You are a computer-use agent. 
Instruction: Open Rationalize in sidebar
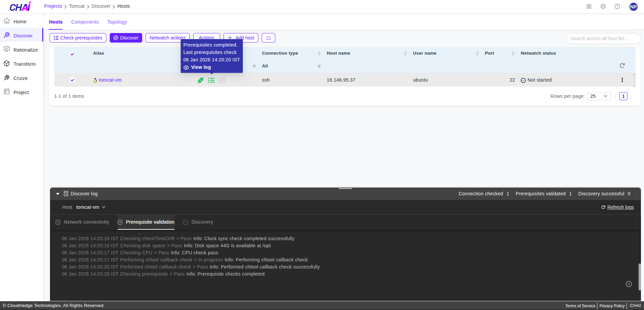click(21, 50)
